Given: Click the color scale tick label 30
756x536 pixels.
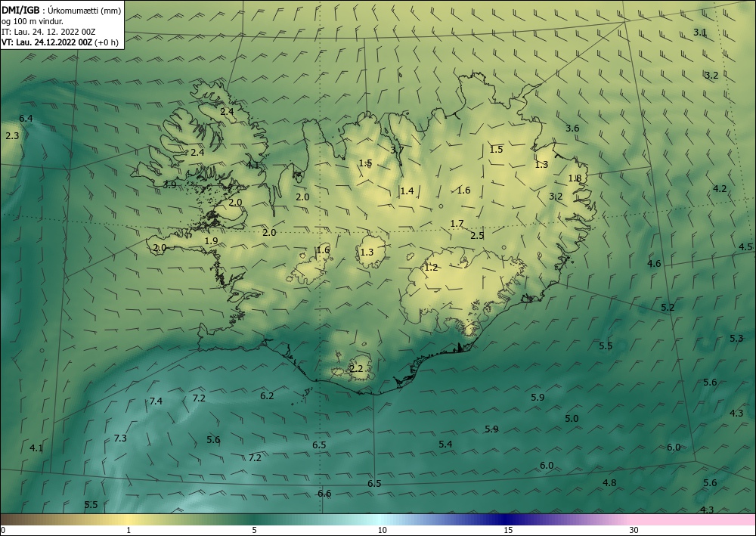Looking at the screenshot, I should click(x=634, y=530).
